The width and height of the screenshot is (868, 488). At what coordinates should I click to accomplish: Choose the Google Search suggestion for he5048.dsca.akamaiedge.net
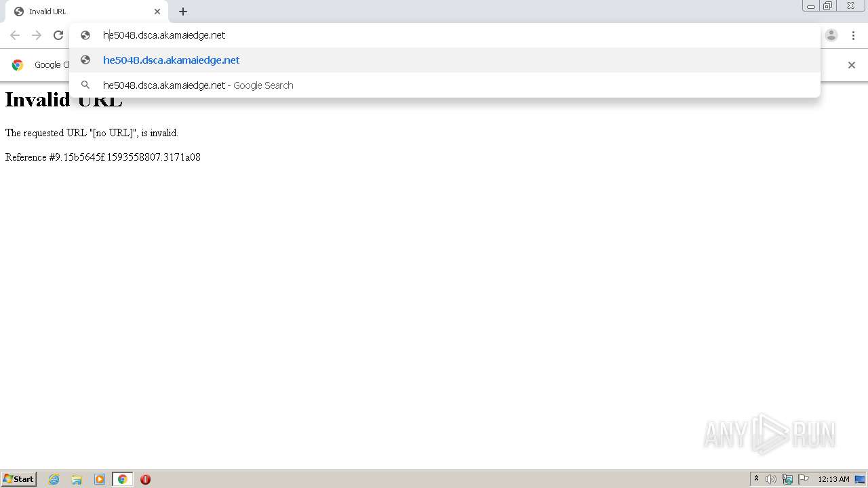444,85
